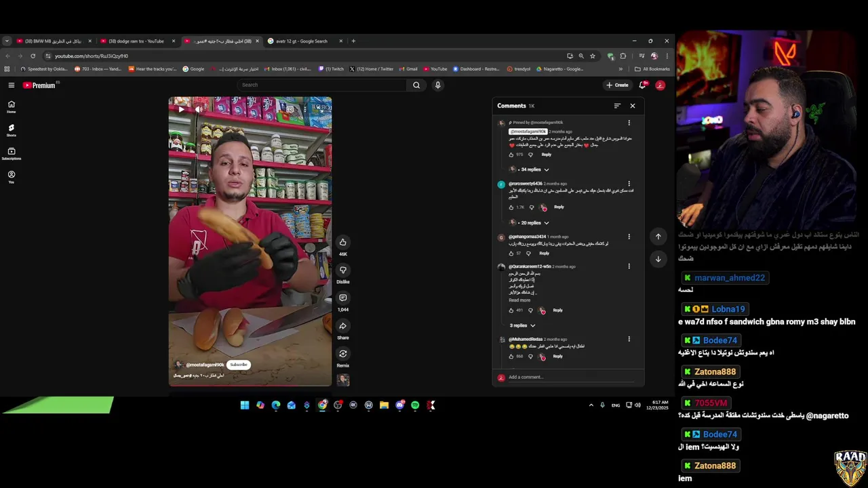
Task: Open more options on @MuhamedRedaa comment
Action: [629, 339]
